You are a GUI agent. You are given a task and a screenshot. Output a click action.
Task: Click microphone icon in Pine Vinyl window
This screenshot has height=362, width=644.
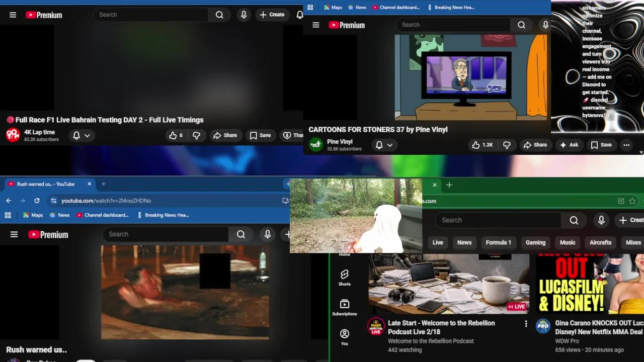(545, 25)
